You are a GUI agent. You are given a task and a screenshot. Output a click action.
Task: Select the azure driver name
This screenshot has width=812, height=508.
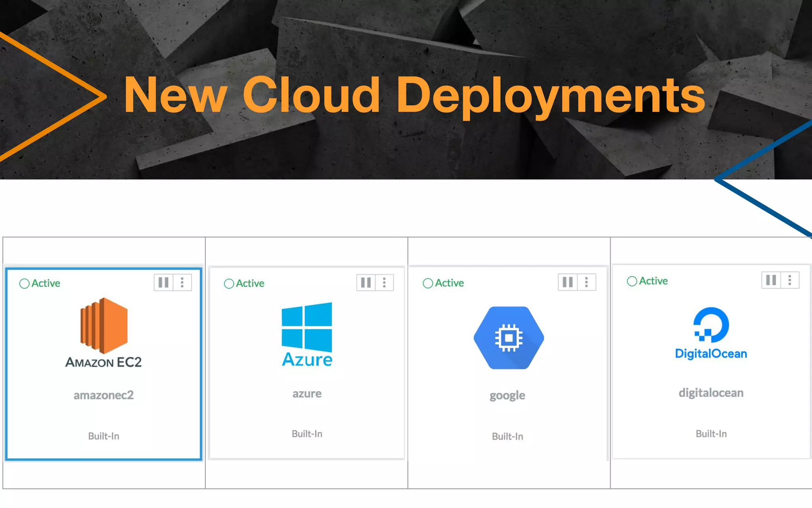point(307,393)
